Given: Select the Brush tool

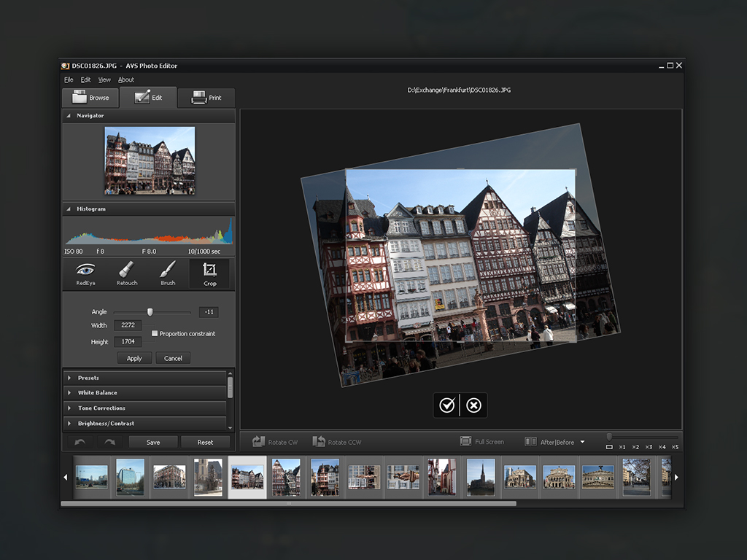Looking at the screenshot, I should (x=168, y=273).
